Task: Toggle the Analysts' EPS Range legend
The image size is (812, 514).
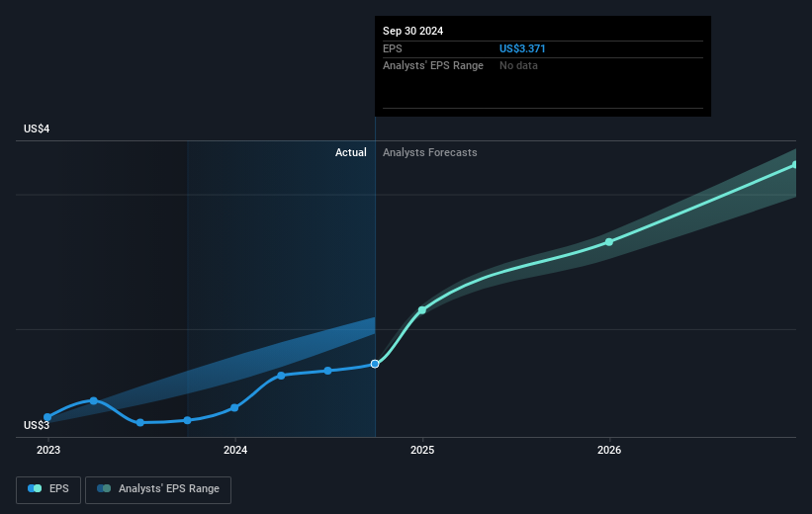Action: [158, 489]
